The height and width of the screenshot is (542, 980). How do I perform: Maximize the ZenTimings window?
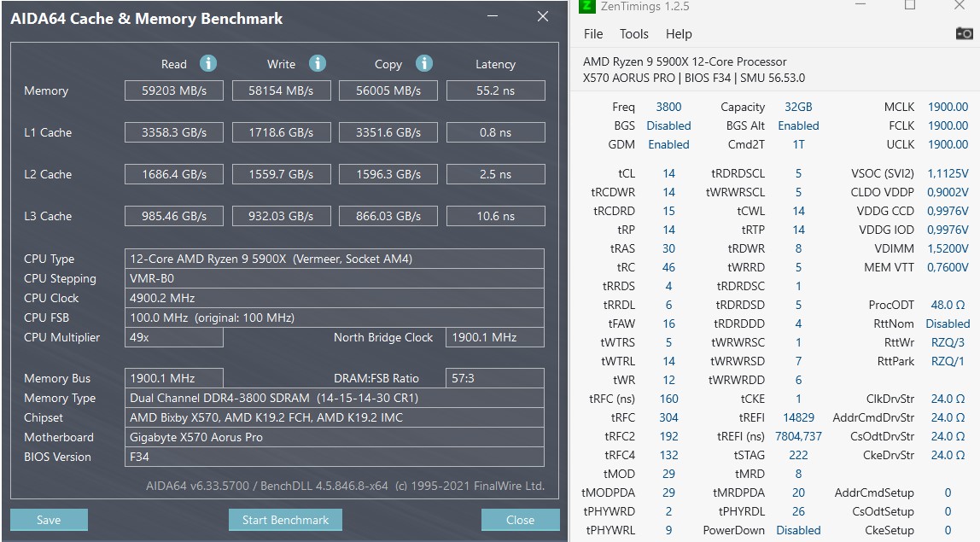(910, 6)
